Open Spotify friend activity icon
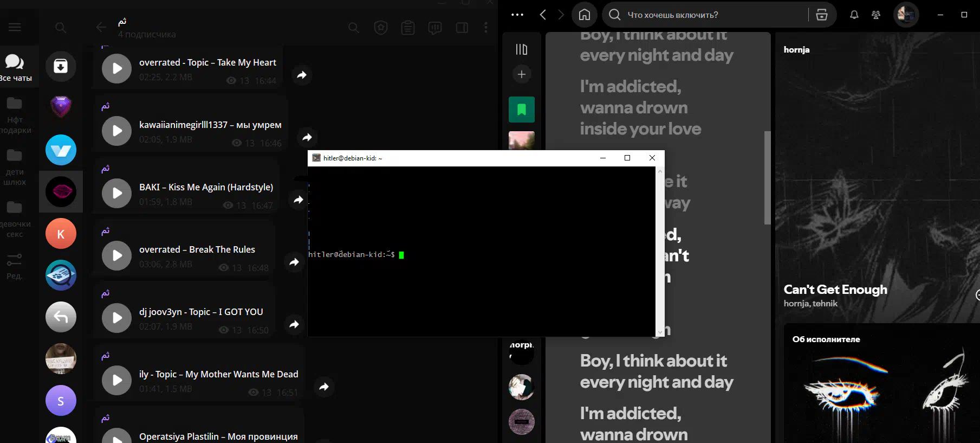This screenshot has height=443, width=980. pos(876,15)
